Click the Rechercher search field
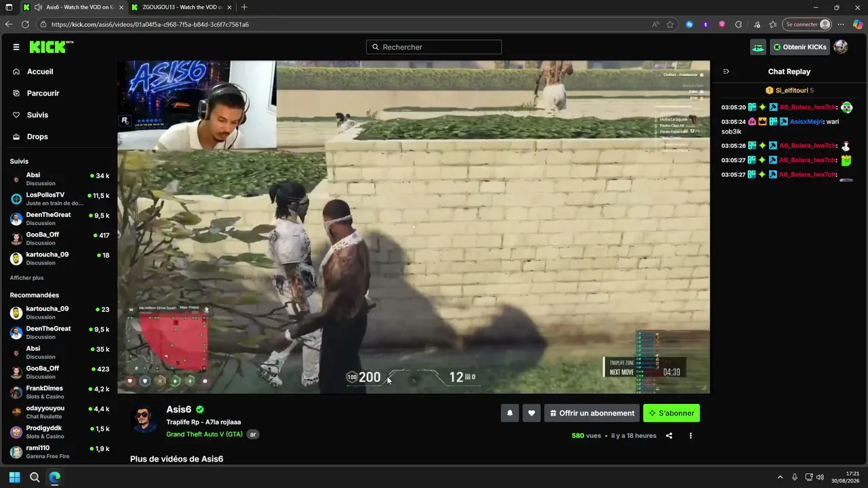 (x=434, y=47)
